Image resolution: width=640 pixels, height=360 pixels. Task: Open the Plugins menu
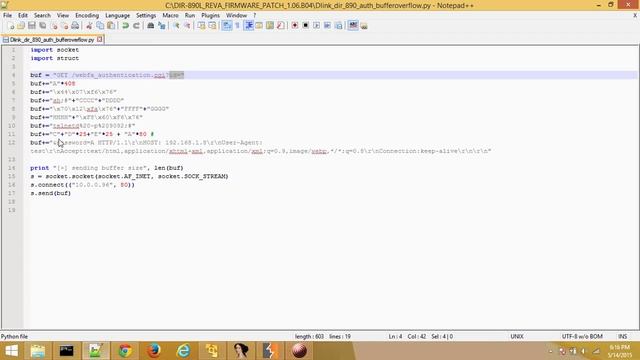point(211,16)
